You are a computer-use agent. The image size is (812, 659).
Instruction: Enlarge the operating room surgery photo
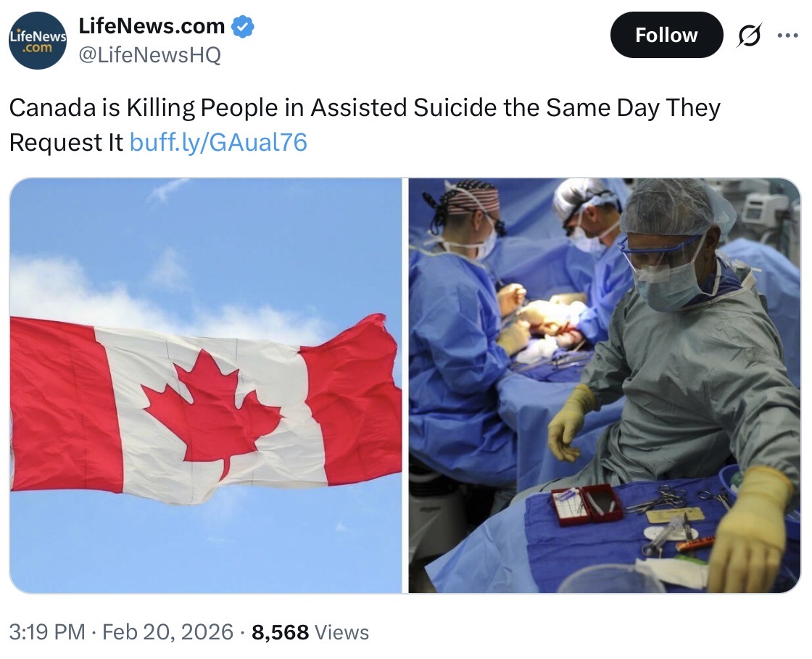605,386
